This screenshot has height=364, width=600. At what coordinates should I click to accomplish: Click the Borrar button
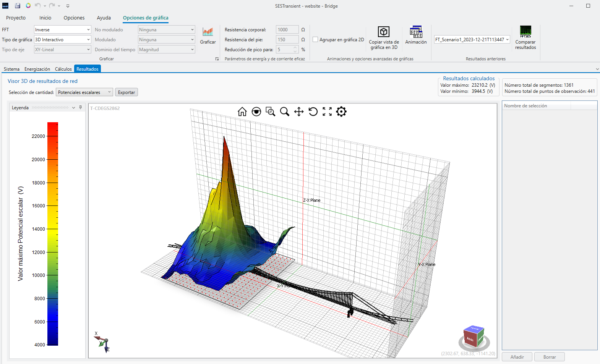click(550, 357)
